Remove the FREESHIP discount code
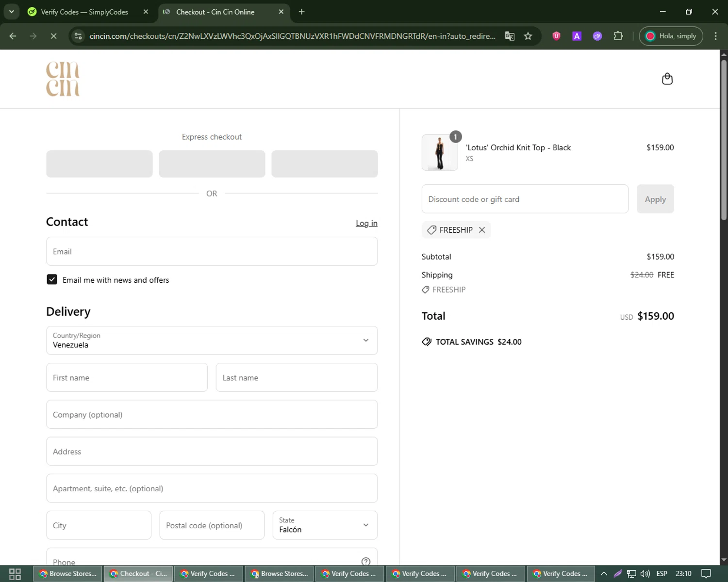 [x=482, y=230]
